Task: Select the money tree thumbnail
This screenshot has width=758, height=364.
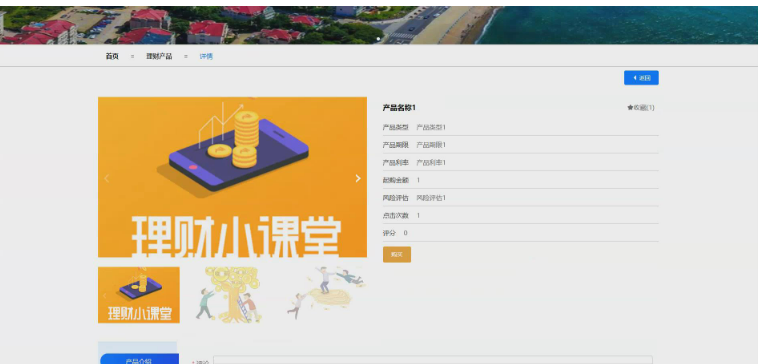Action: [233, 295]
